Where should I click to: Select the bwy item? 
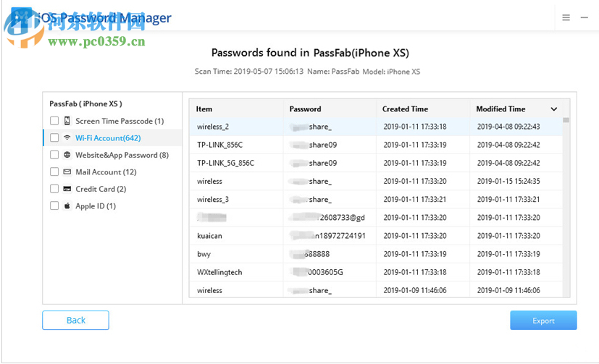[204, 254]
